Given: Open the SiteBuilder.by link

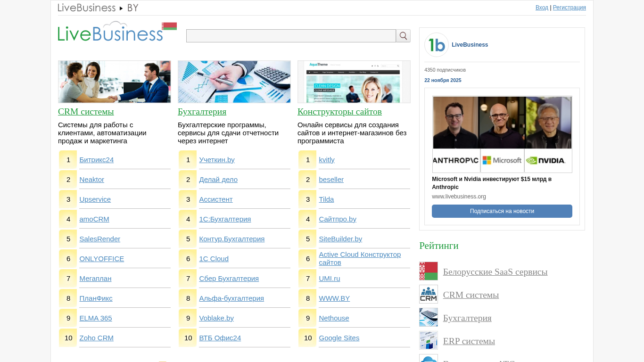Looking at the screenshot, I should tap(340, 239).
